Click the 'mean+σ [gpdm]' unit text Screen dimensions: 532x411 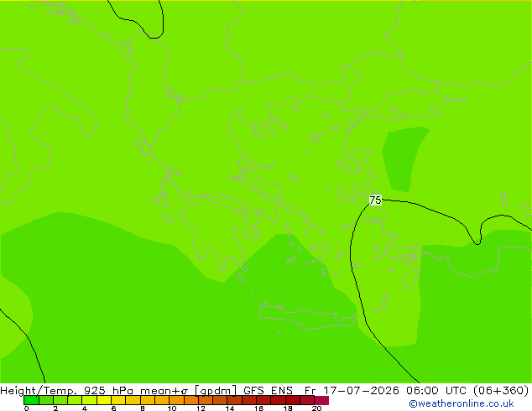pos(189,390)
